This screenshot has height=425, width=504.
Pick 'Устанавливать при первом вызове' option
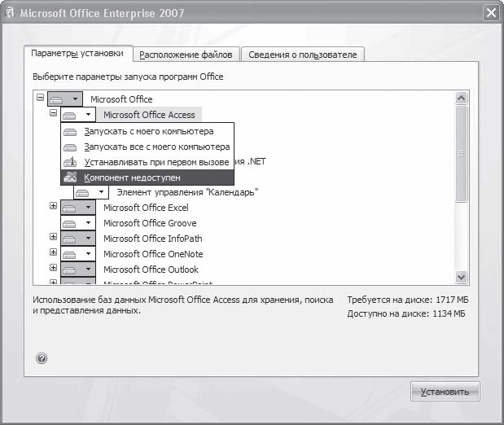tap(156, 162)
